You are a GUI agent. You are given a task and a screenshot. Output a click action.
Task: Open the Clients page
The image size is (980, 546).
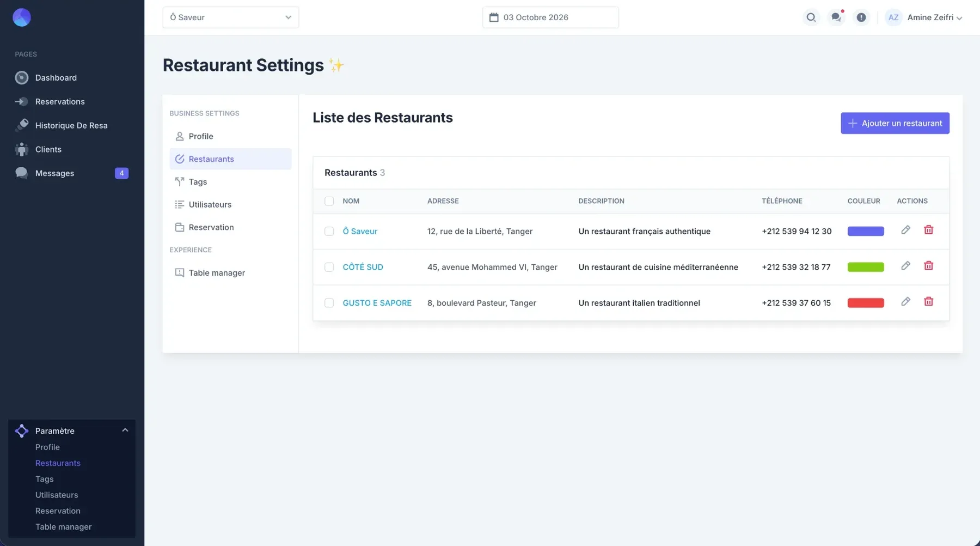[x=72, y=149]
